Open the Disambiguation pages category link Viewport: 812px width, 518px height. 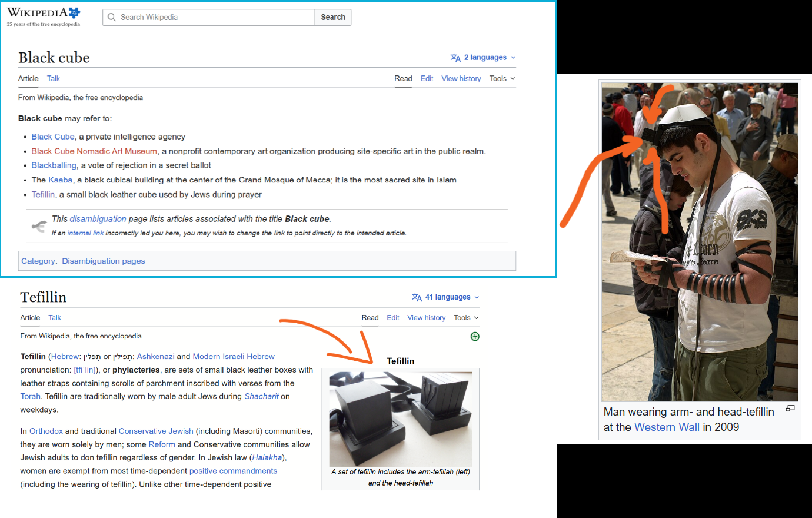click(x=104, y=261)
